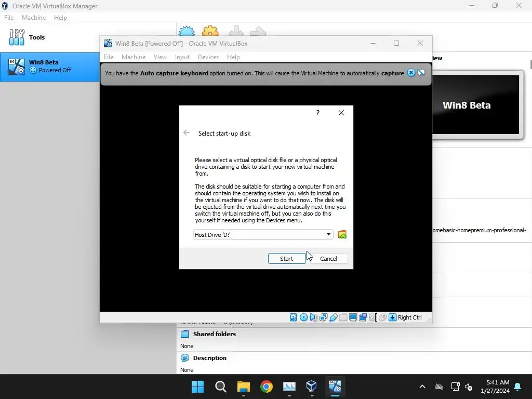Dismiss the Auto capture keyboard notification
Image resolution: width=532 pixels, height=399 pixels.
(411, 73)
